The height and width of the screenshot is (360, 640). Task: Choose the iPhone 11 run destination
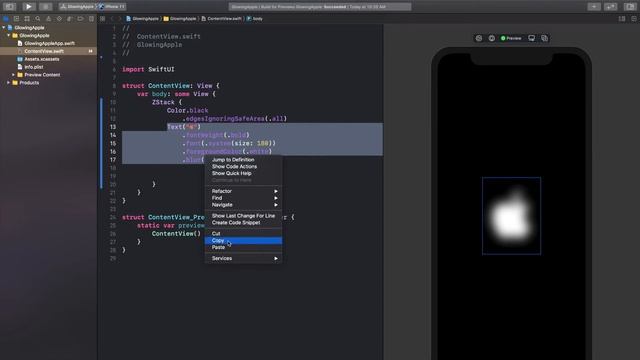coord(112,7)
